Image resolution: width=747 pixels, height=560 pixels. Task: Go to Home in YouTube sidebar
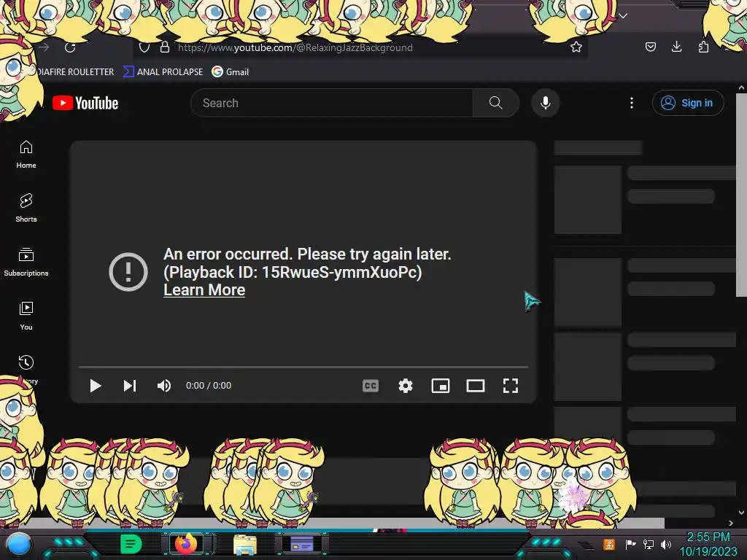pyautogui.click(x=26, y=155)
